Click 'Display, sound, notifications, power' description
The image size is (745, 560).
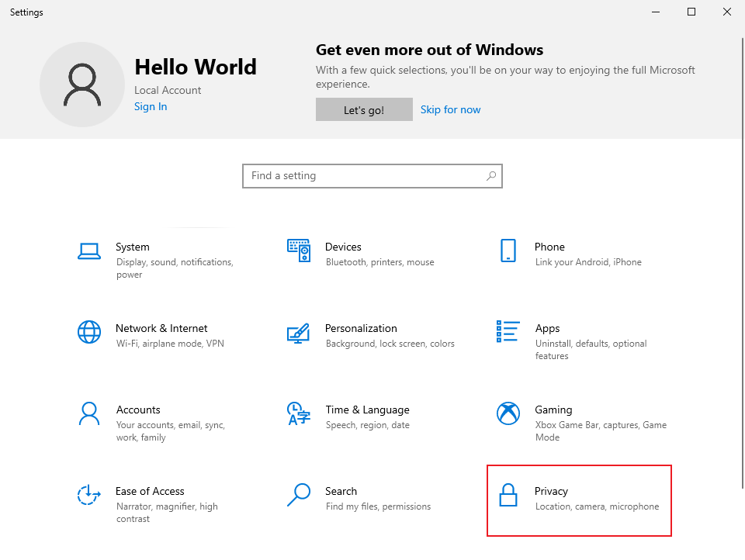[x=175, y=268]
